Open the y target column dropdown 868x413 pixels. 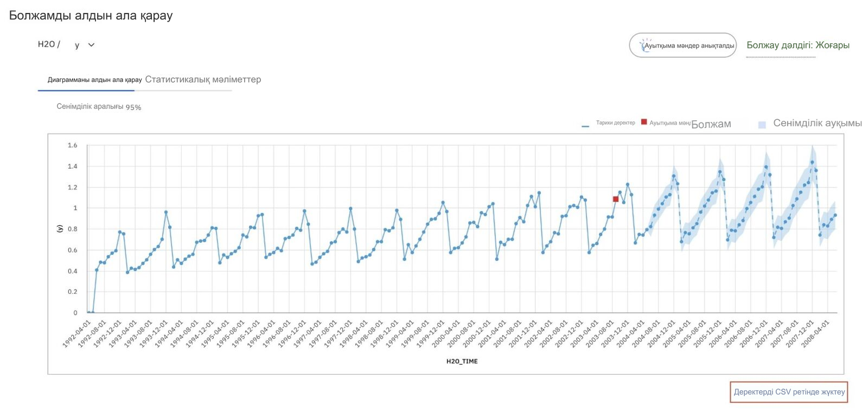tap(85, 45)
